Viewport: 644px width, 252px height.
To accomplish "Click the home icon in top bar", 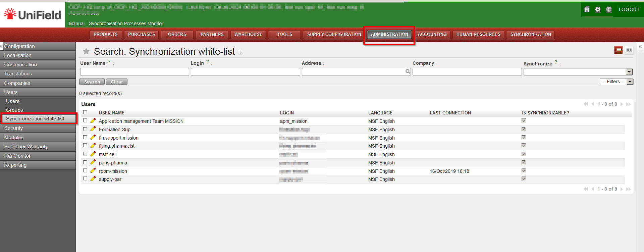I will [587, 9].
